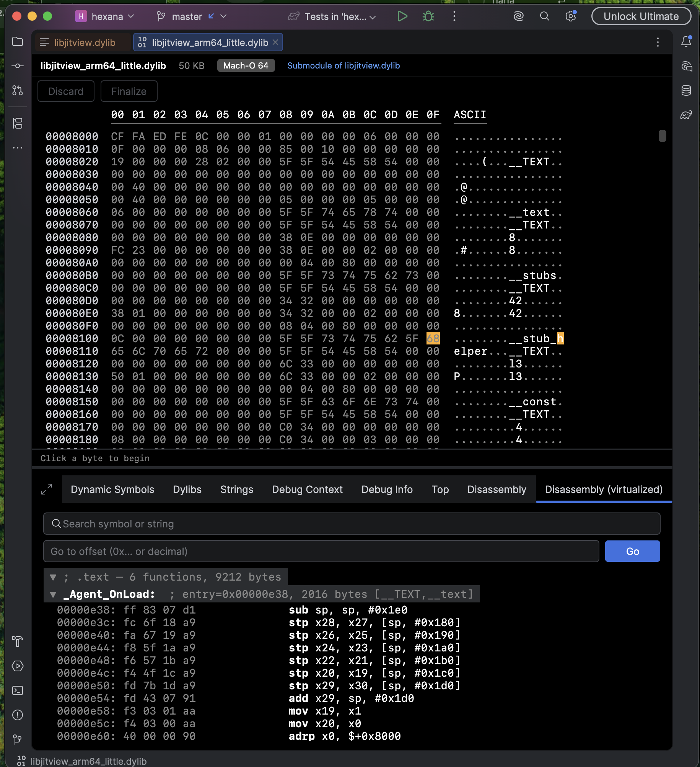Open IDE settings gear icon
The width and height of the screenshot is (700, 767).
pyautogui.click(x=571, y=16)
